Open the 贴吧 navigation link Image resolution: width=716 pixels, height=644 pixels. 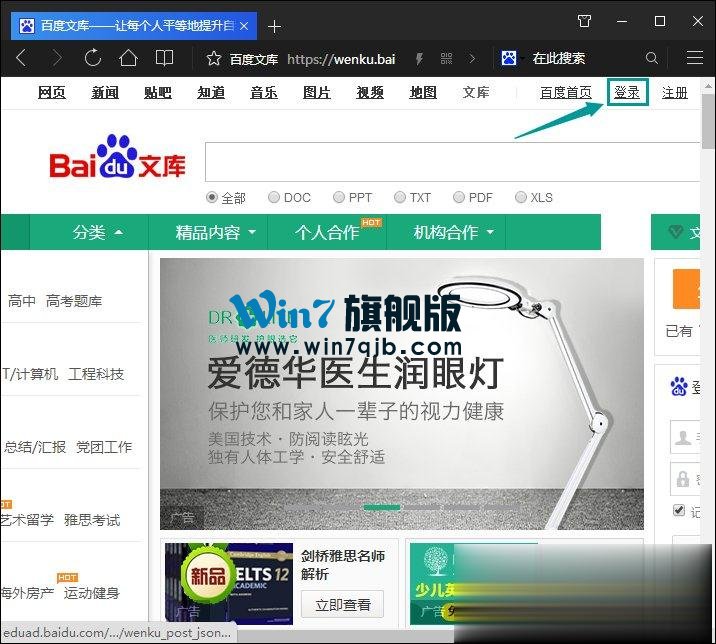tap(158, 93)
